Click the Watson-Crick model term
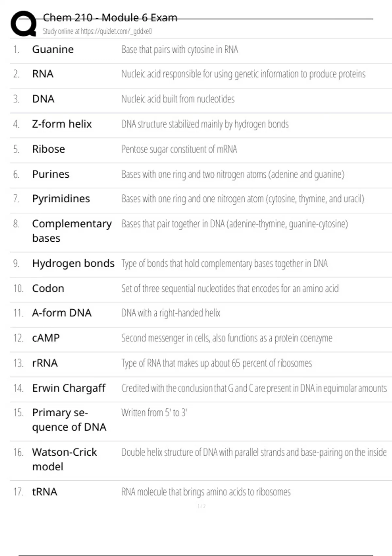Image resolution: width=392 pixels, height=556 pixels. 64,459
